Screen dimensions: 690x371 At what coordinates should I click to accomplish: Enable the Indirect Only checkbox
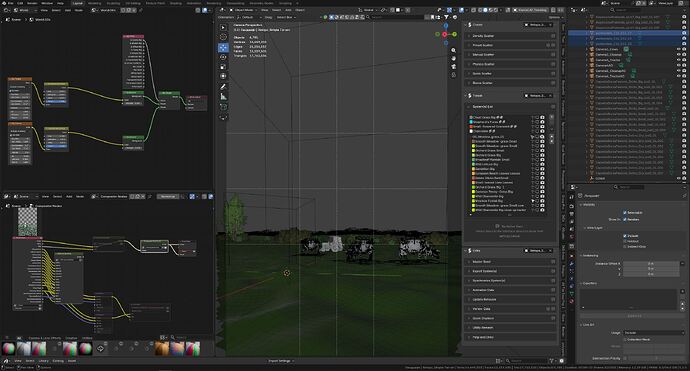click(625, 246)
